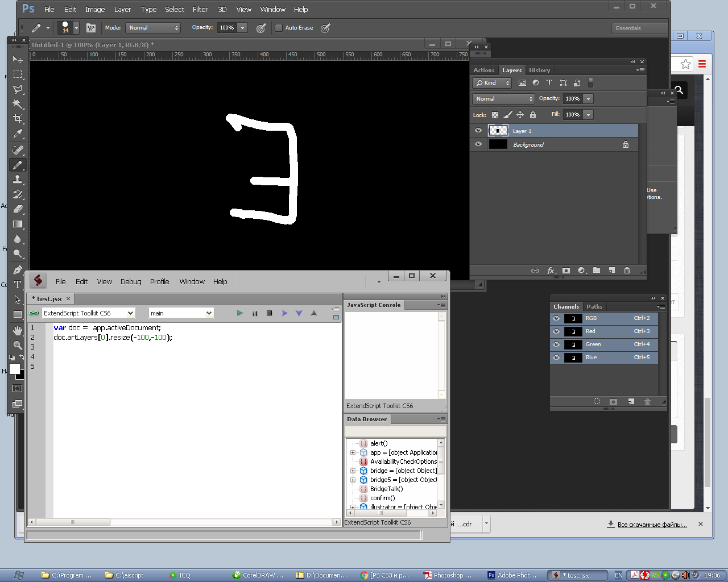The width and height of the screenshot is (728, 582).
Task: Hide the Background layer eye icon
Action: (478, 144)
